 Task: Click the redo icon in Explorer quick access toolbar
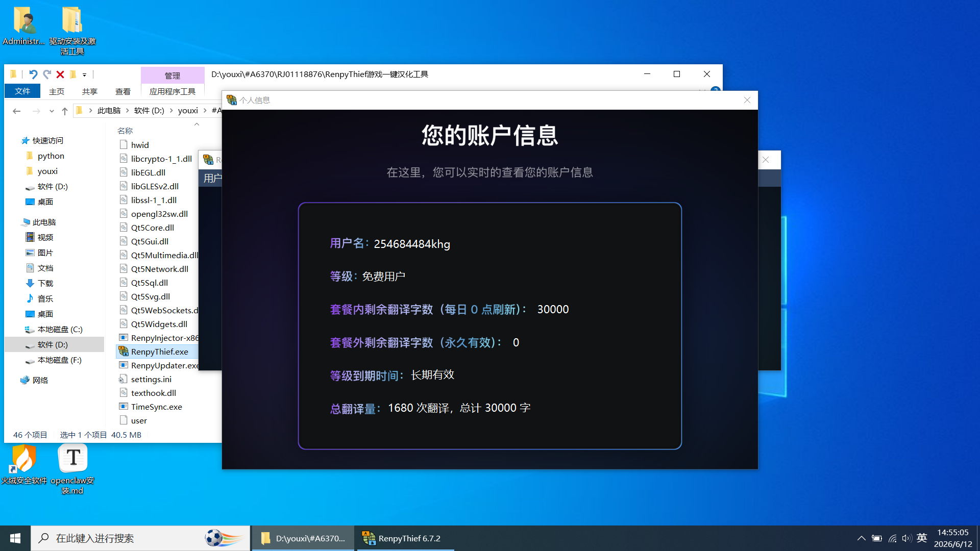[x=47, y=74]
